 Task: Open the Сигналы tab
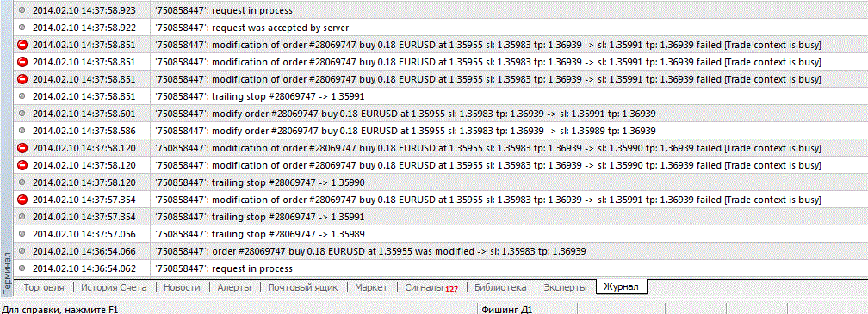431,287
